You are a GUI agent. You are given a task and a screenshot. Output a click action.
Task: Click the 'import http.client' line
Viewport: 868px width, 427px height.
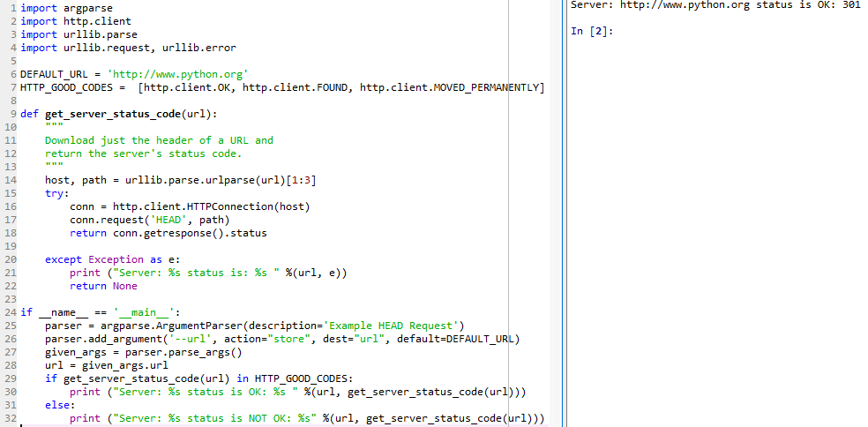76,21
